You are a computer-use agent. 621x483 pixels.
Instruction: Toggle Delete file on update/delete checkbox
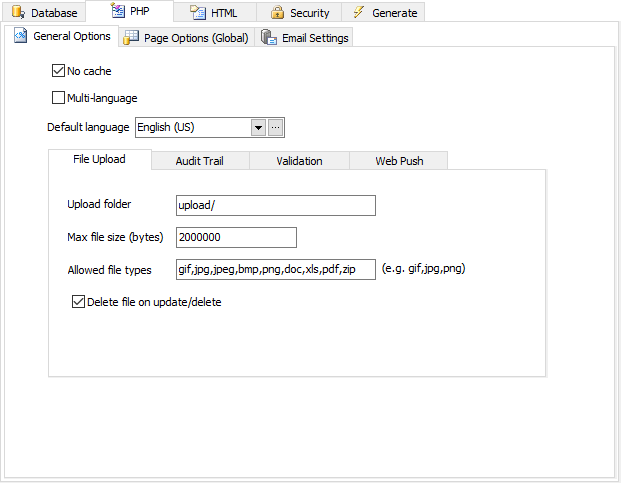[x=79, y=301]
